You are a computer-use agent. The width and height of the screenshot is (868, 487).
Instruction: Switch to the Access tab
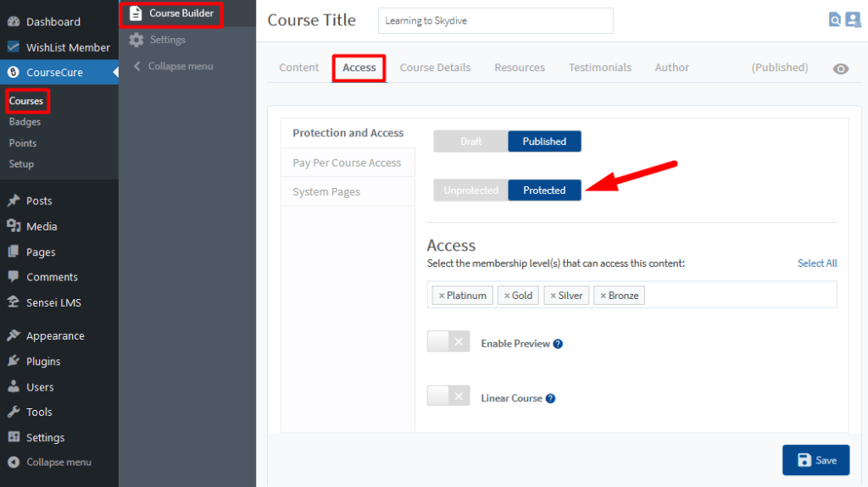coord(359,68)
